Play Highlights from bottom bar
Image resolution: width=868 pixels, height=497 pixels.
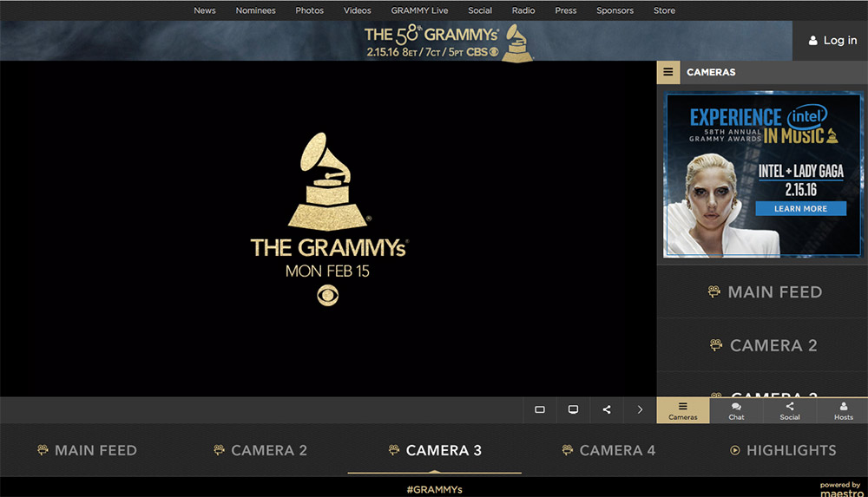tap(783, 450)
